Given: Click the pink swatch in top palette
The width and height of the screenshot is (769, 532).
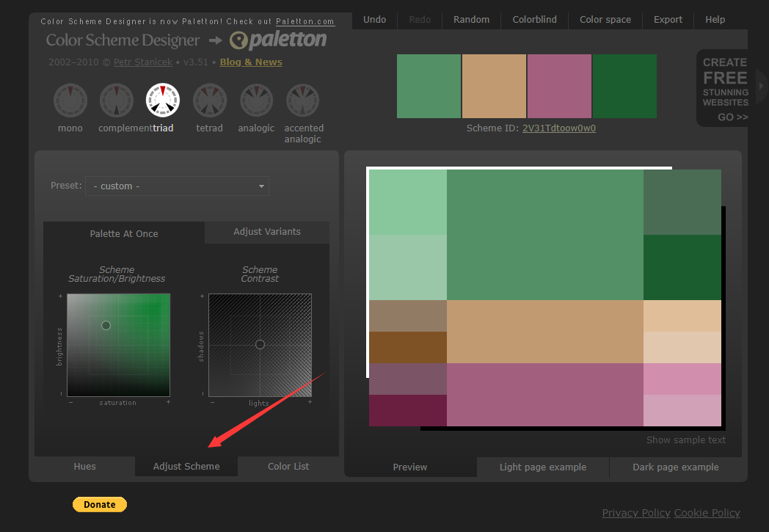Looking at the screenshot, I should click(x=559, y=87).
